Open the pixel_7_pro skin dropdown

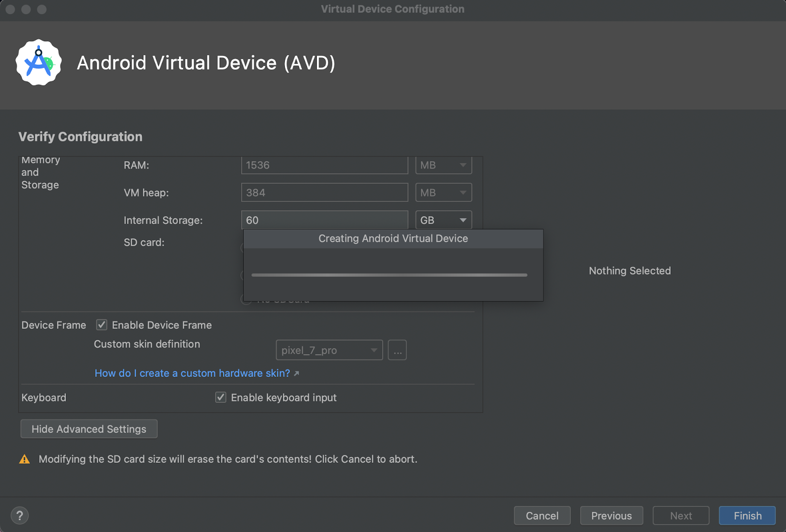(x=329, y=350)
